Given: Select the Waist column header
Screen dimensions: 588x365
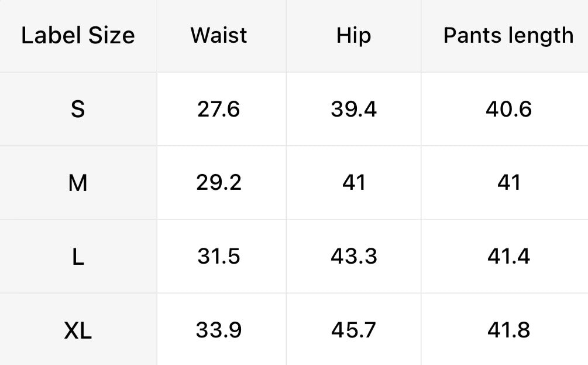Looking at the screenshot, I should pyautogui.click(x=219, y=36).
